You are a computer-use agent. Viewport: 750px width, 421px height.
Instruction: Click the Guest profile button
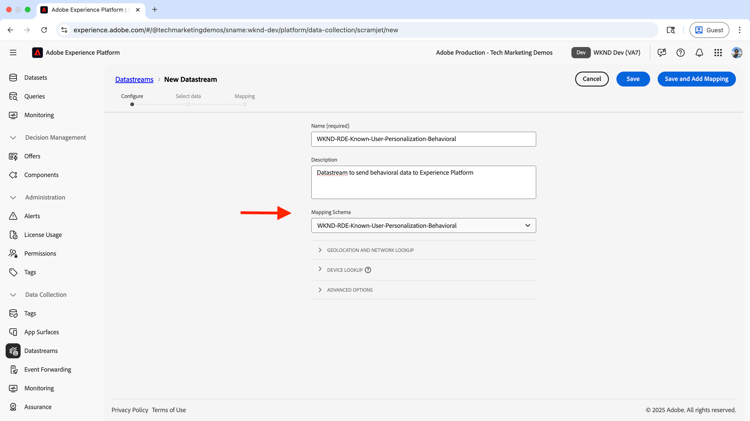click(709, 30)
